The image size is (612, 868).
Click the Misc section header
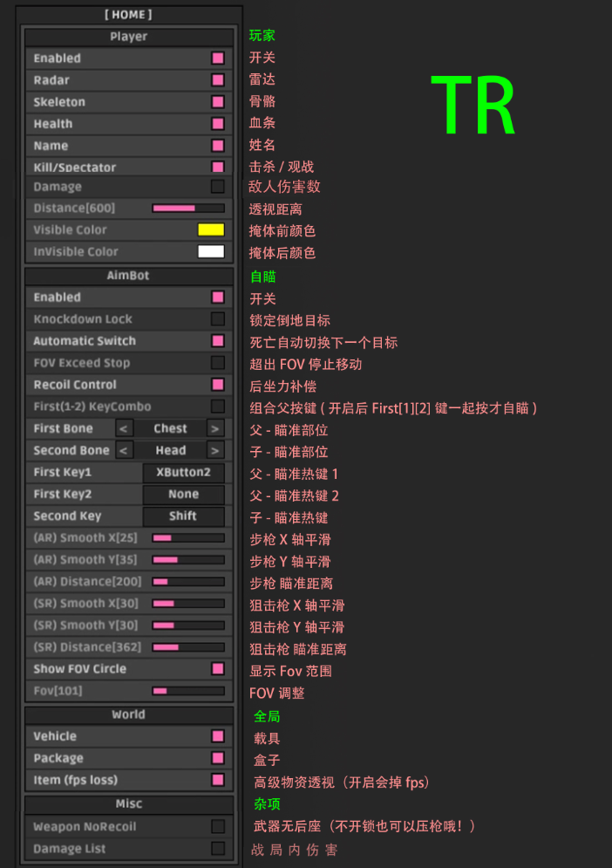point(128,803)
